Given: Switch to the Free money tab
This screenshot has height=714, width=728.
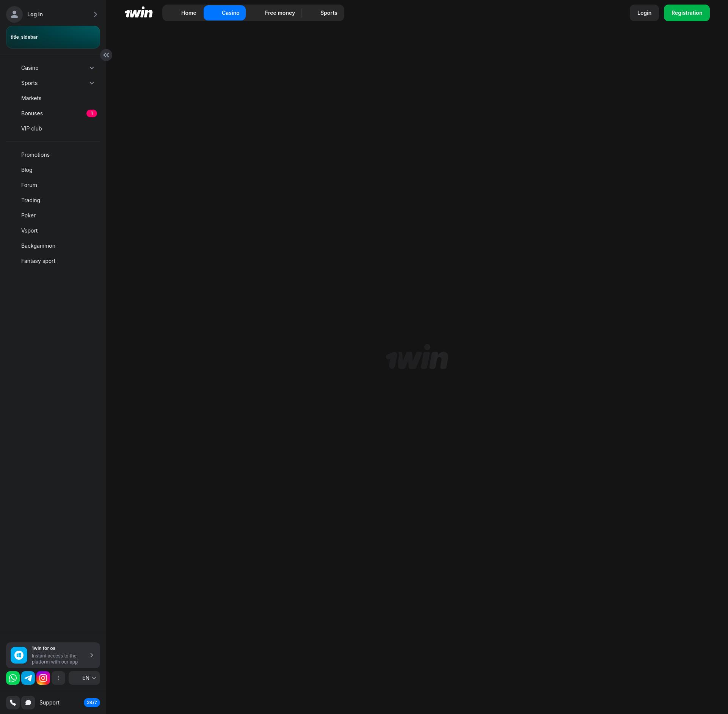Looking at the screenshot, I should pos(280,13).
